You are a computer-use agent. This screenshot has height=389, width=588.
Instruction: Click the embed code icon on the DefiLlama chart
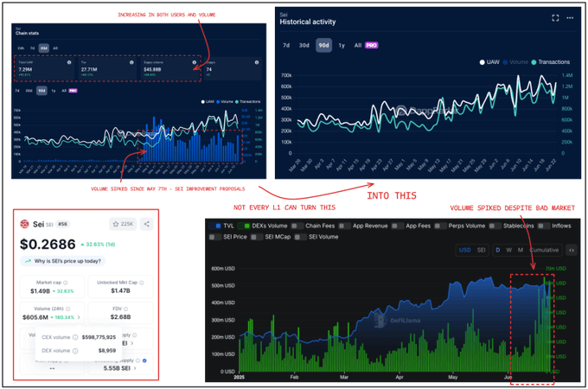click(572, 250)
